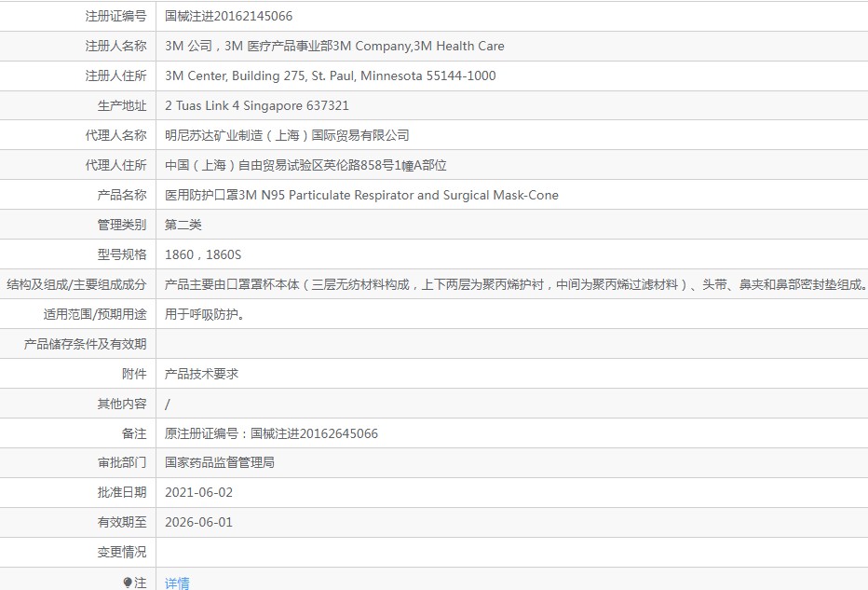The image size is (868, 590).
Task: Click the 生产地址 label
Action: click(x=122, y=106)
